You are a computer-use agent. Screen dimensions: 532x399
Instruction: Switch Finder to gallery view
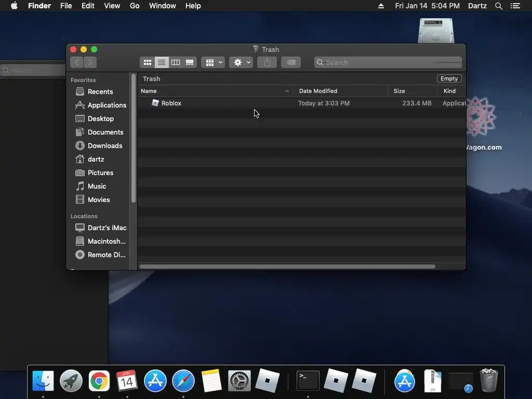(x=190, y=62)
